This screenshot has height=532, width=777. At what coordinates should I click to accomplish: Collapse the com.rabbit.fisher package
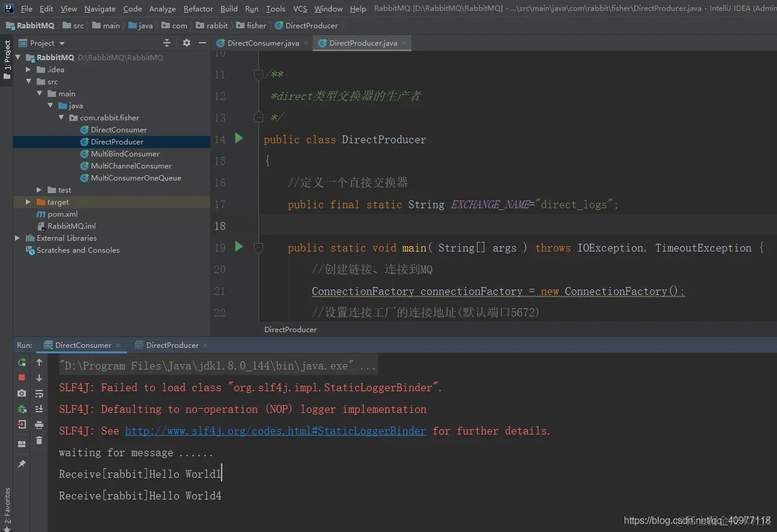click(x=61, y=117)
